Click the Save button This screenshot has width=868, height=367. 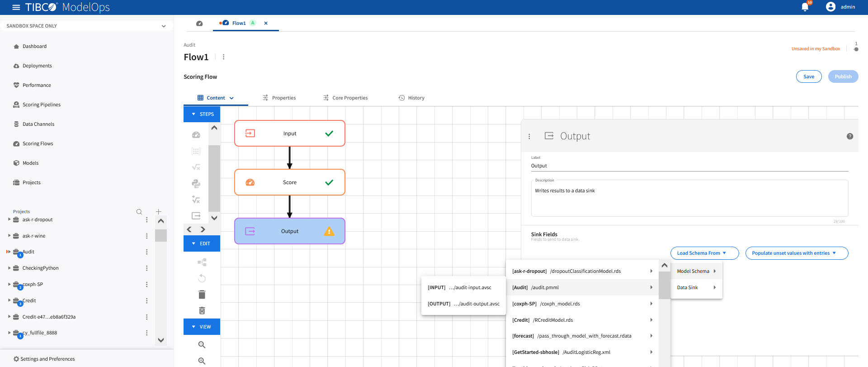pyautogui.click(x=809, y=76)
